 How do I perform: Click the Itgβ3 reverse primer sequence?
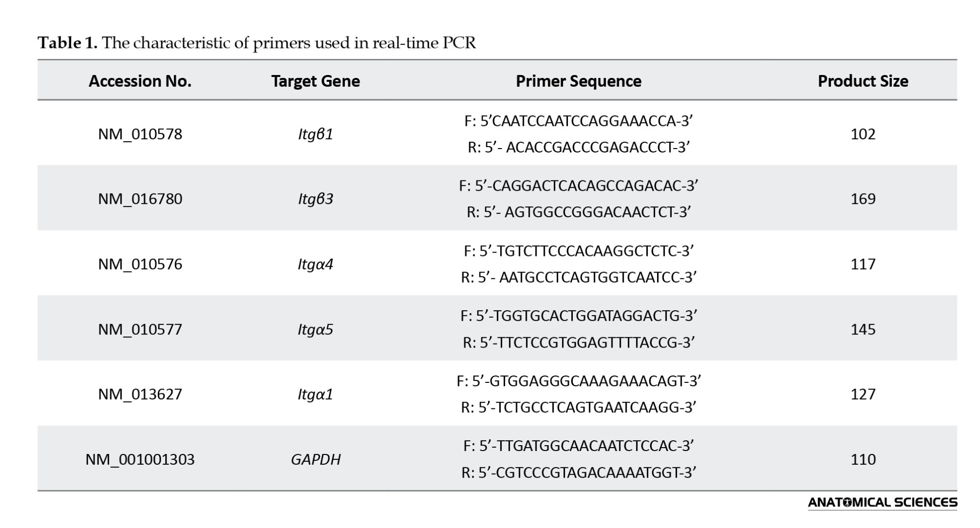(x=579, y=212)
